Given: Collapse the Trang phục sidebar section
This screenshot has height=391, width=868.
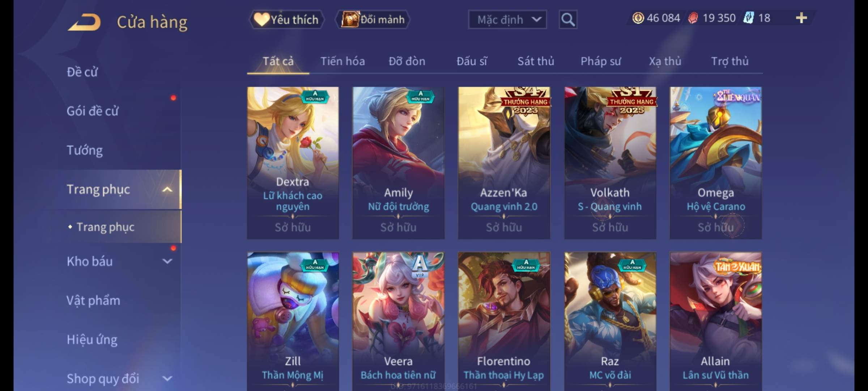Looking at the screenshot, I should pos(167,189).
